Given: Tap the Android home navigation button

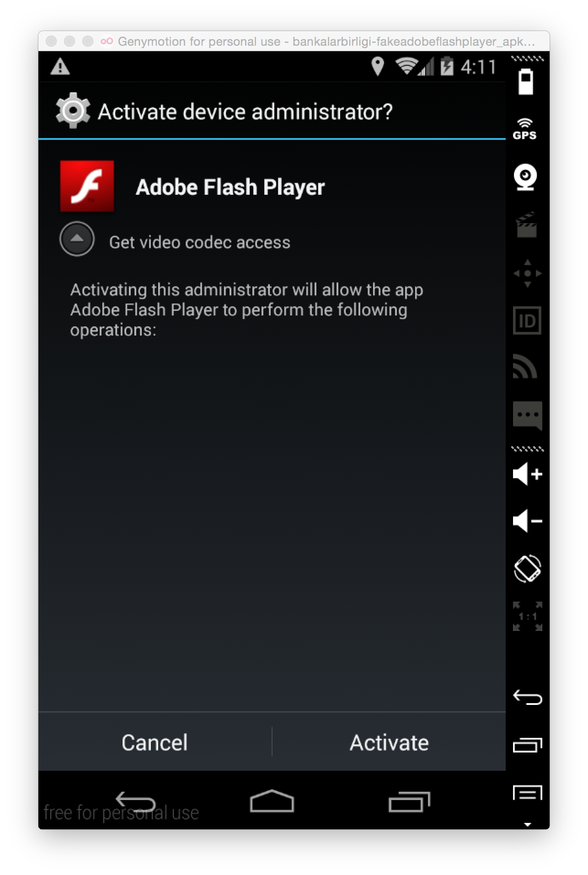Looking at the screenshot, I should (272, 801).
